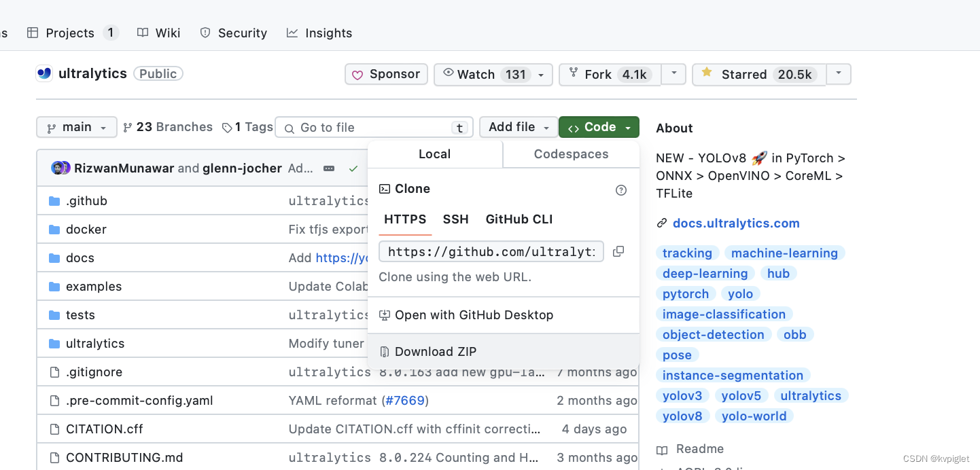This screenshot has width=980, height=470.
Task: Click the Go to file search field
Action: [x=374, y=127]
